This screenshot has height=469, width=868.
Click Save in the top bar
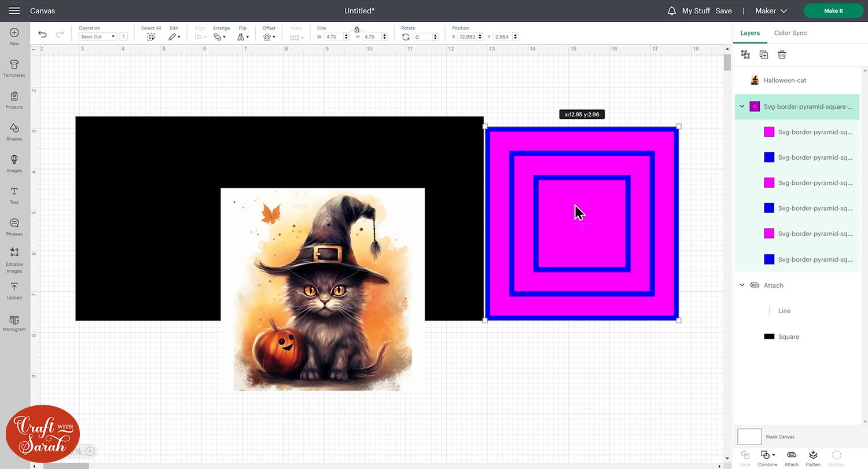(723, 11)
